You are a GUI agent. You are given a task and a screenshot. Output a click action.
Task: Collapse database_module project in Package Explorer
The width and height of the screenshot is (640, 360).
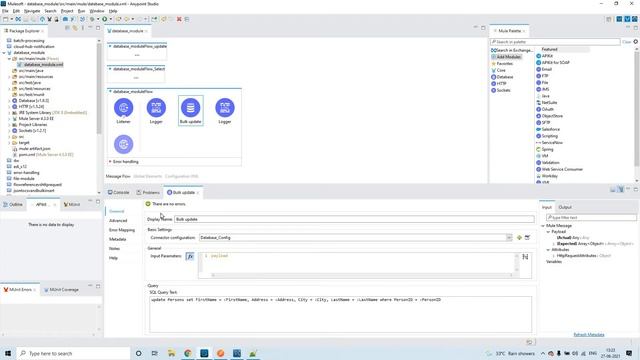tap(4, 53)
